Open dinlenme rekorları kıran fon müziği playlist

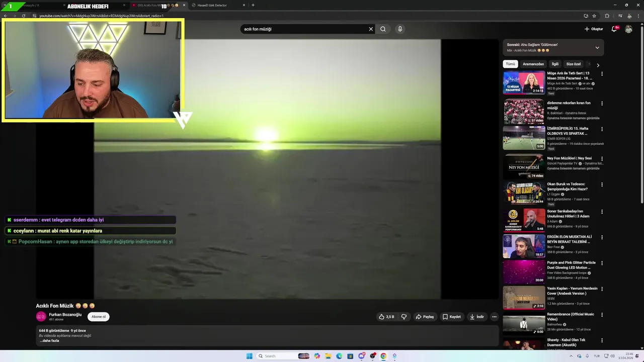click(x=524, y=112)
